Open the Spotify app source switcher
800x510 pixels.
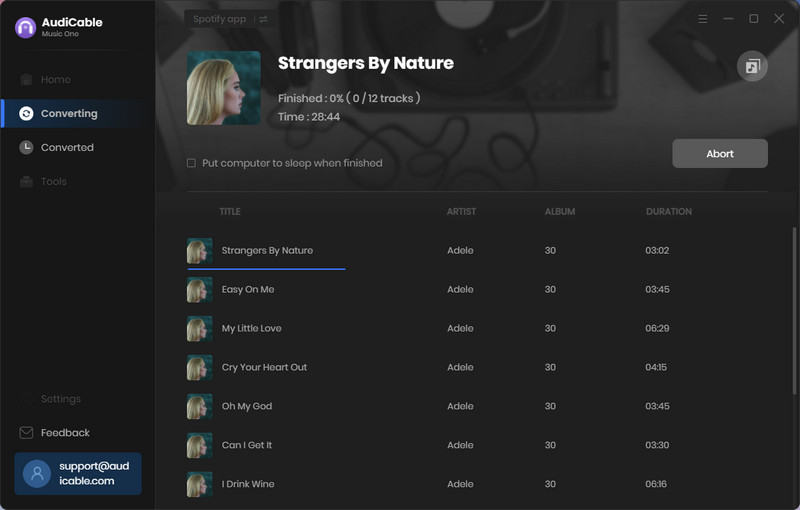[230, 19]
